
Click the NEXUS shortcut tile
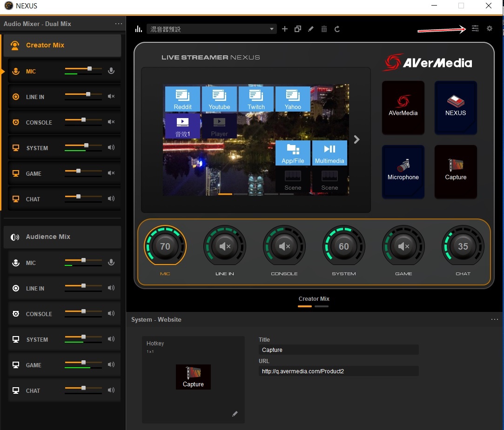[x=456, y=107]
